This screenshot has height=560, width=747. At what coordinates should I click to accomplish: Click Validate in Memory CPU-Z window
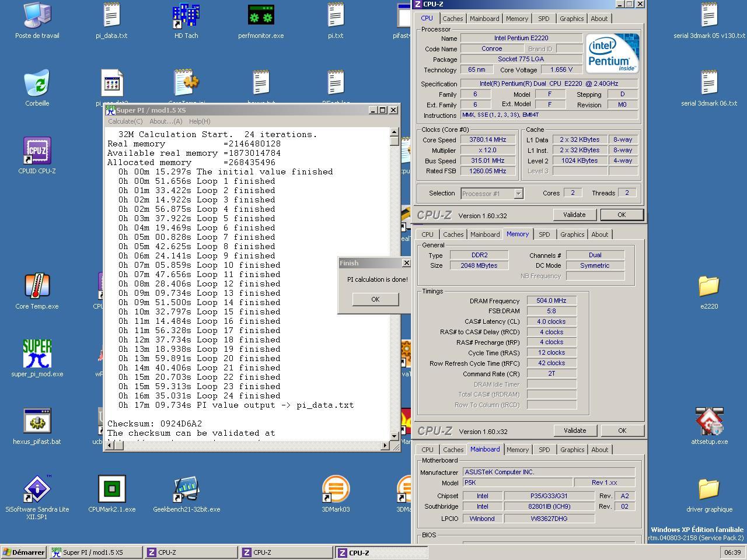(x=575, y=430)
